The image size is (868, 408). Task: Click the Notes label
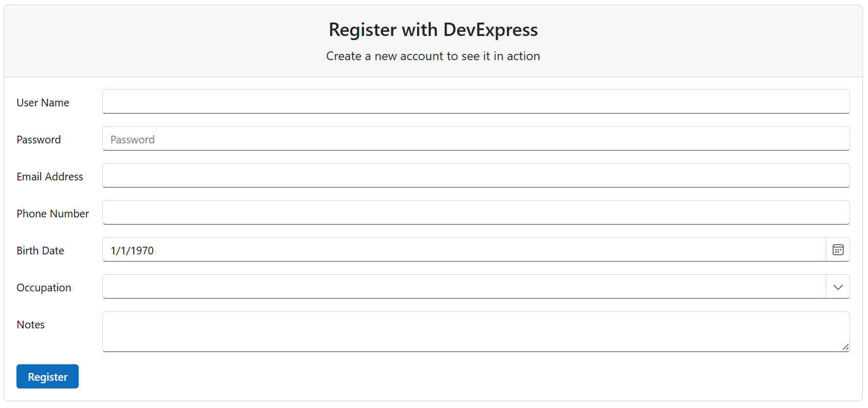tap(30, 325)
